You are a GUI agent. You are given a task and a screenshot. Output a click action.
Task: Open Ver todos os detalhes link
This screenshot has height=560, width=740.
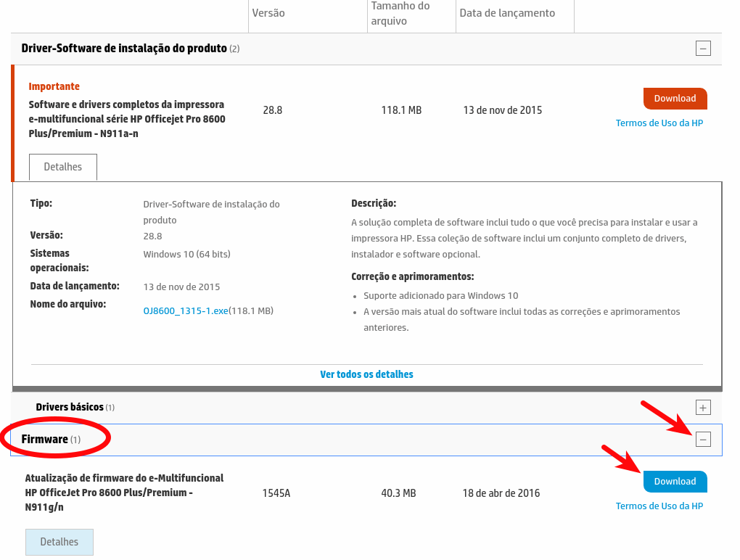[366, 374]
